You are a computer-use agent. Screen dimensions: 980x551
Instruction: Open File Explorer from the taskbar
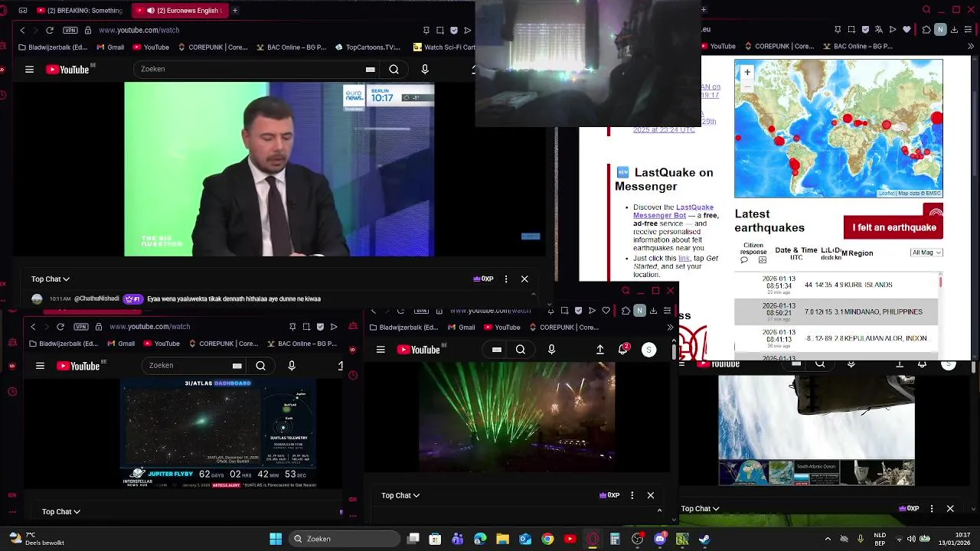[502, 539]
